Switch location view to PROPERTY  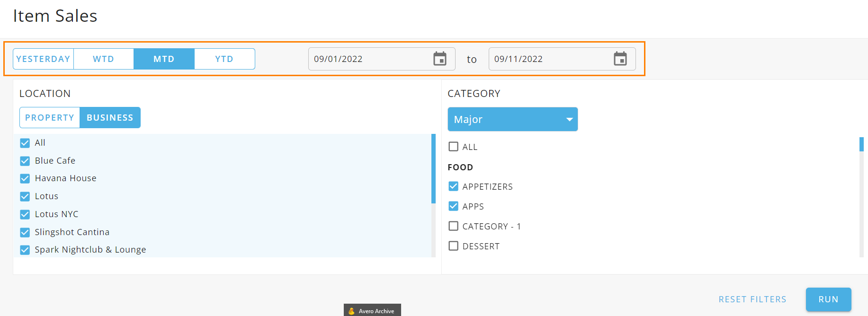click(50, 118)
